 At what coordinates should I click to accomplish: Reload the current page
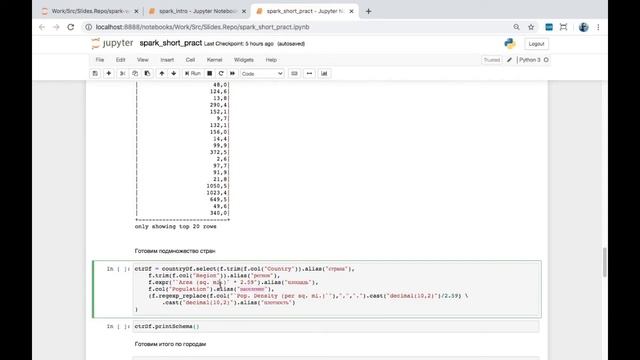(71, 27)
